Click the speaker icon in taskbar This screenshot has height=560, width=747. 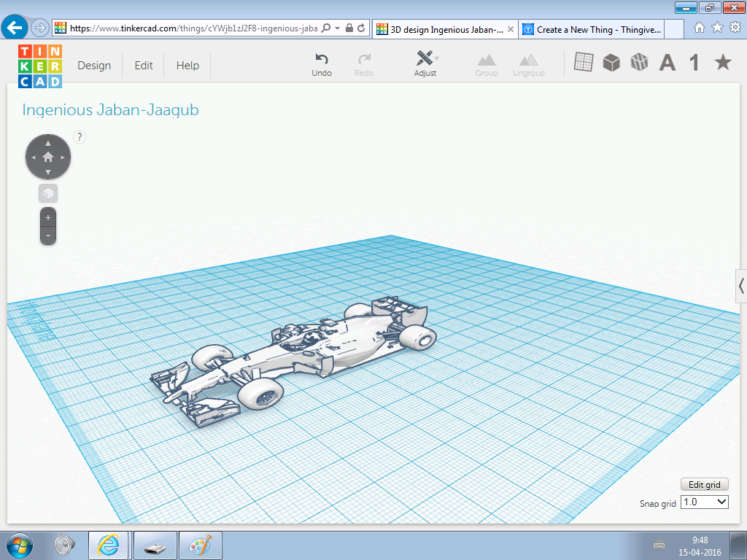65,545
